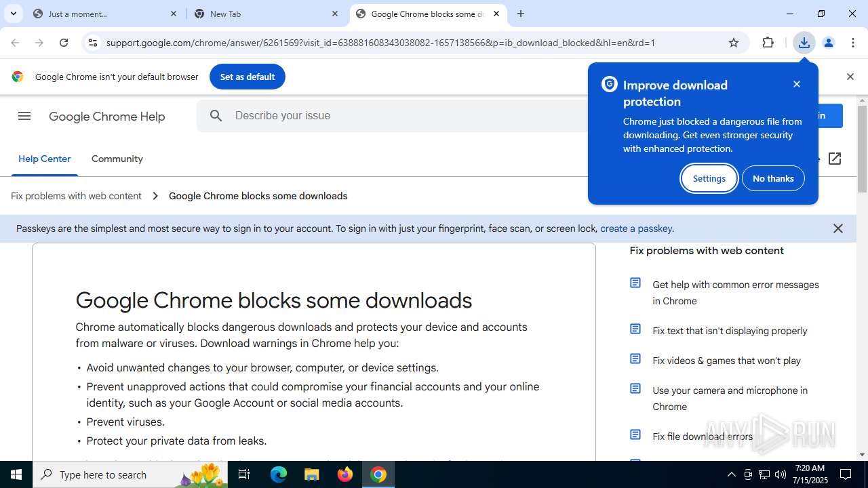Open Chrome downloads panel
The image size is (868, 488).
point(804,43)
